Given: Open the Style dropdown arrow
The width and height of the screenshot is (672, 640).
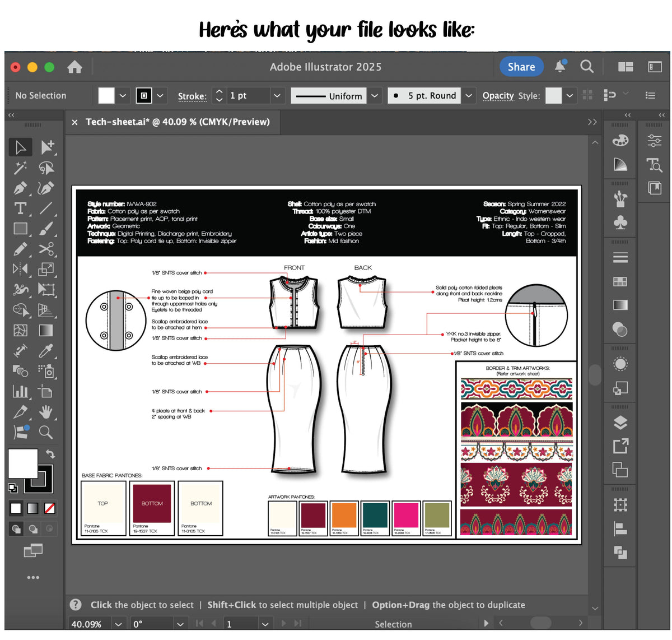Looking at the screenshot, I should point(570,96).
